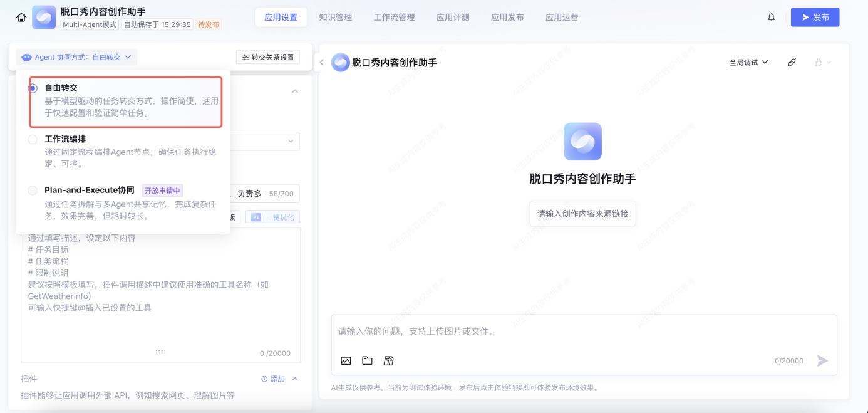Viewport: 868px width, 413px height.
Task: Switch to 工作流管理 tab
Action: point(394,18)
